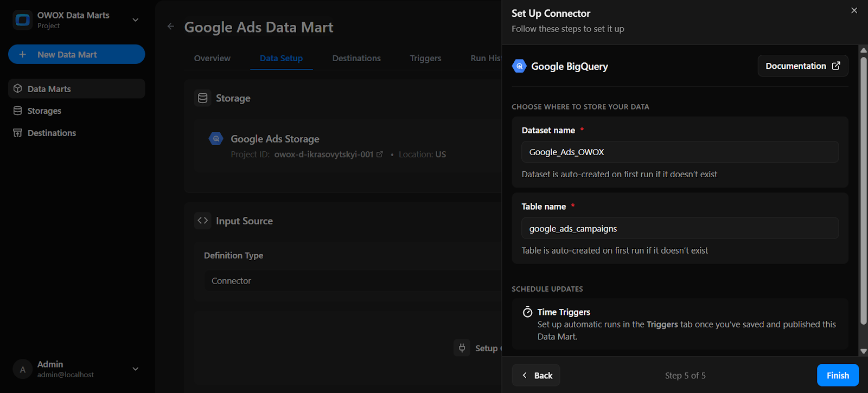This screenshot has height=393, width=868.
Task: Click the Storage section database icon
Action: tap(203, 98)
